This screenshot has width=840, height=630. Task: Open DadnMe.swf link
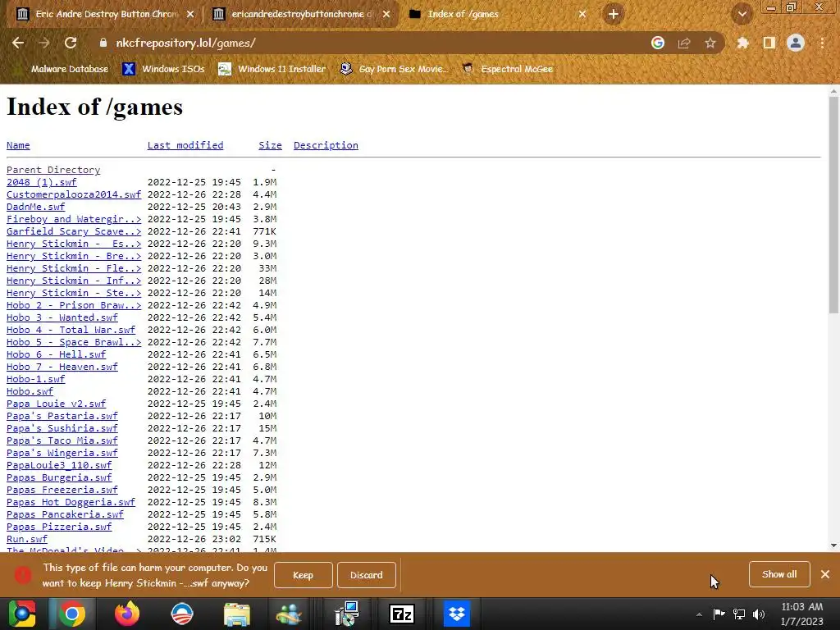click(35, 207)
